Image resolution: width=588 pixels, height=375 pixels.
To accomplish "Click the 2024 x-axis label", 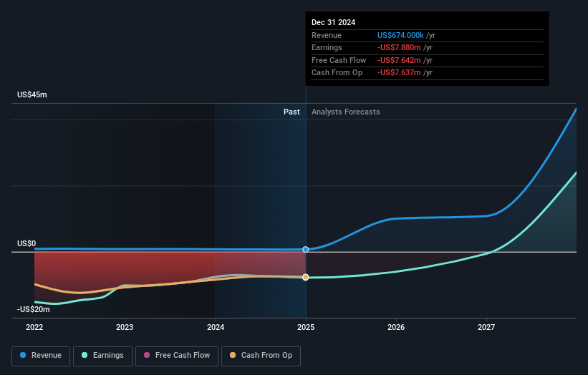I will tap(216, 327).
